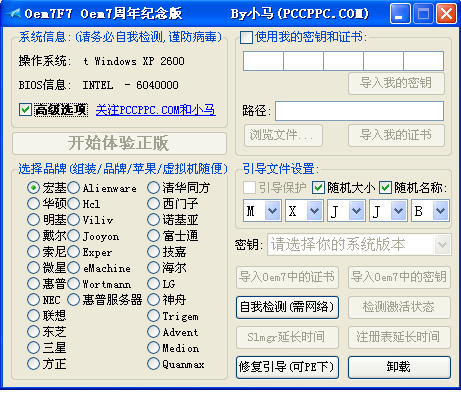Select the Wortmann radio button

pos(73,284)
